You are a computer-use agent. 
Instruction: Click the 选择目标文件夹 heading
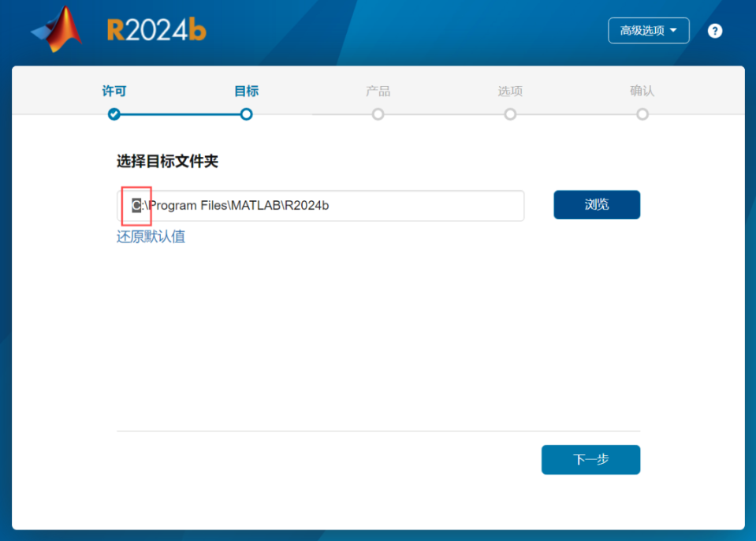167,162
